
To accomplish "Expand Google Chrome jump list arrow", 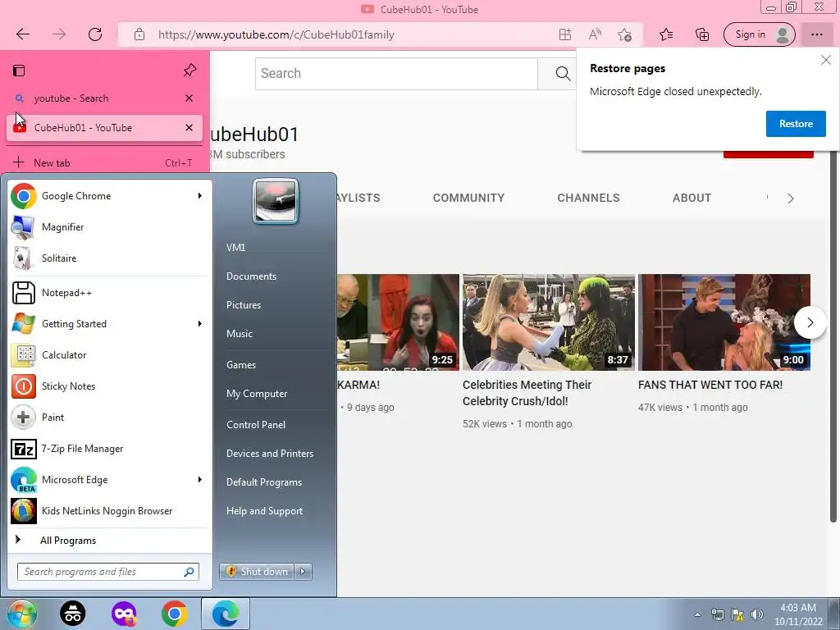I will (x=200, y=196).
